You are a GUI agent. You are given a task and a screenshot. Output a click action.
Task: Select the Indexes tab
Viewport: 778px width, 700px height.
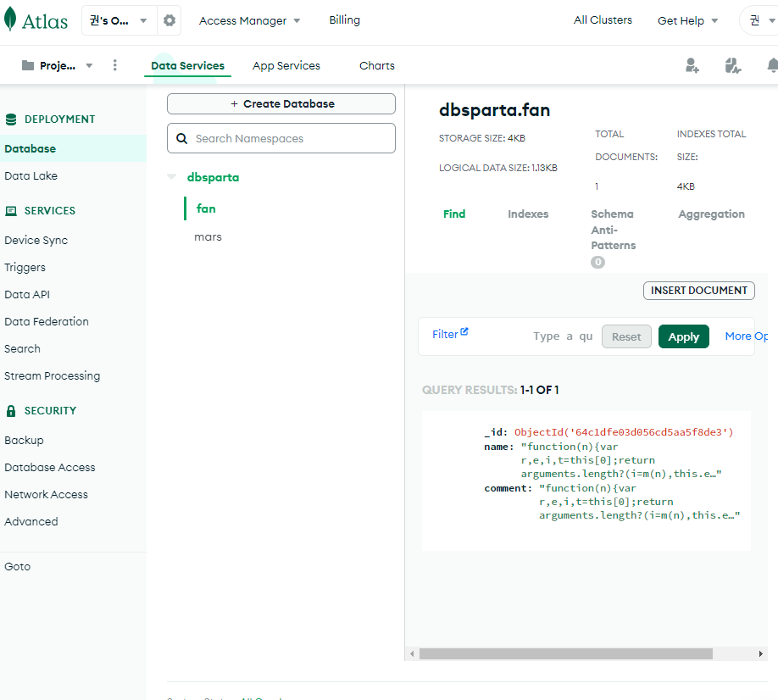pyautogui.click(x=528, y=214)
